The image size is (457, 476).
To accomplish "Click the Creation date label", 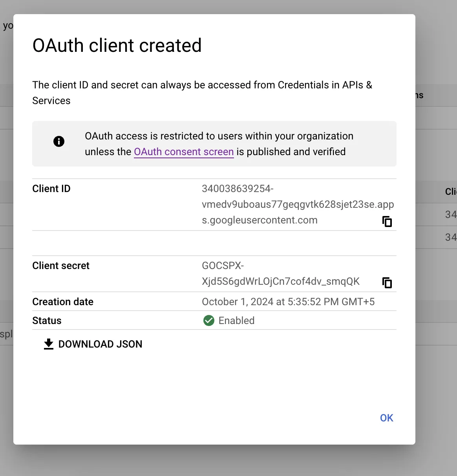I will tap(63, 302).
